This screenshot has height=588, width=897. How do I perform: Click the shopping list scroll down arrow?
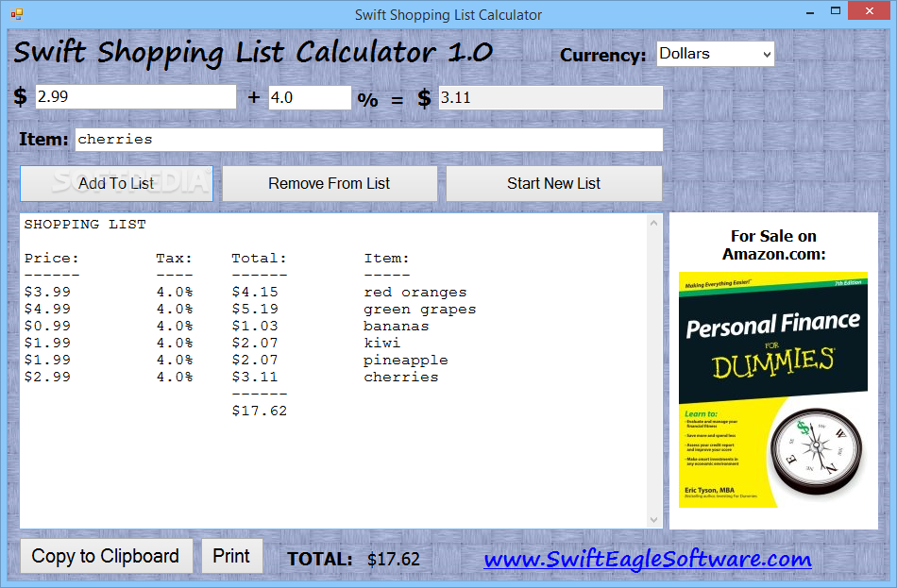pyautogui.click(x=654, y=520)
